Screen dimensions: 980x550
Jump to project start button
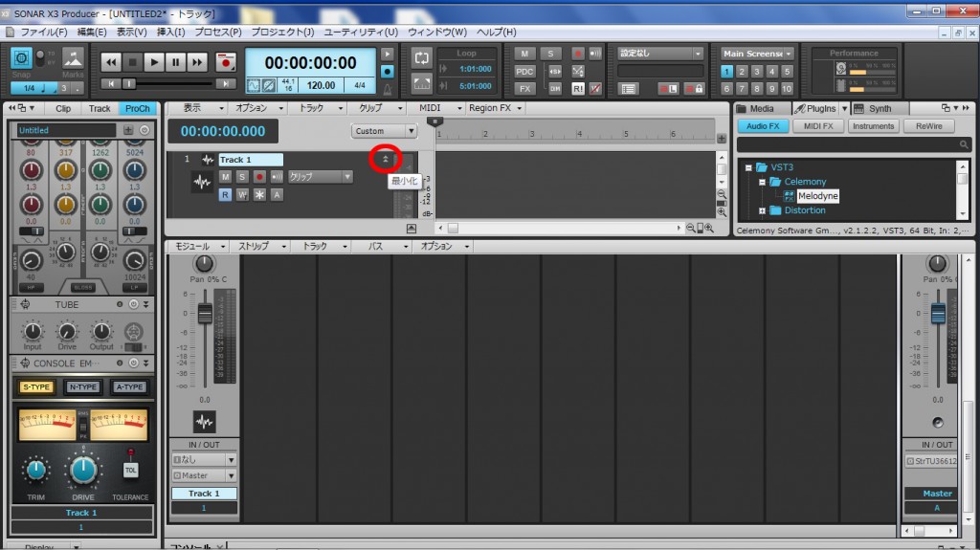click(x=111, y=84)
